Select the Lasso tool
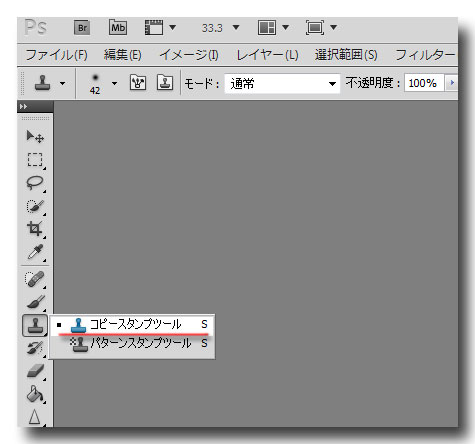 tap(35, 183)
